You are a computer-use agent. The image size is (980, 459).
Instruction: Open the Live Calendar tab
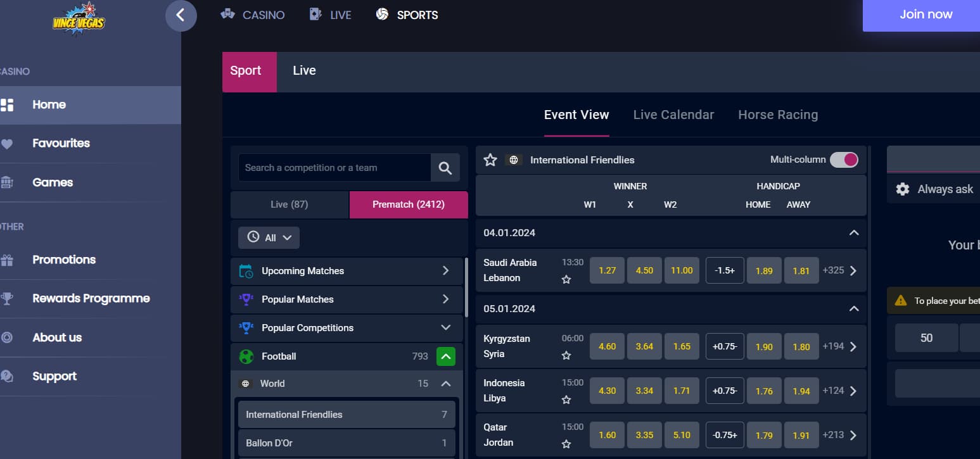tap(673, 115)
